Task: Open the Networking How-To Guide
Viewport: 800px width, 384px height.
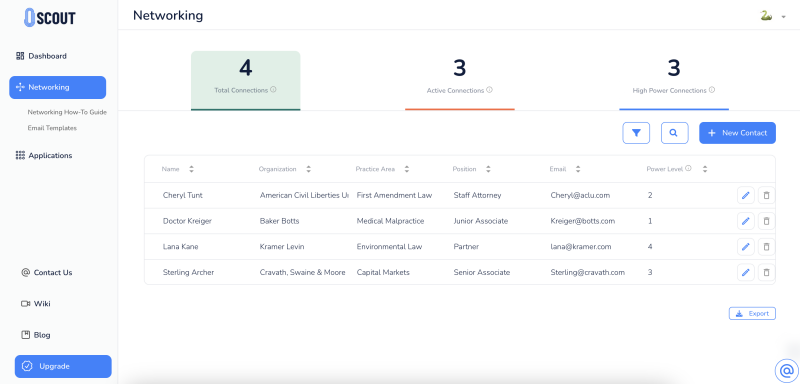Action: click(67, 112)
